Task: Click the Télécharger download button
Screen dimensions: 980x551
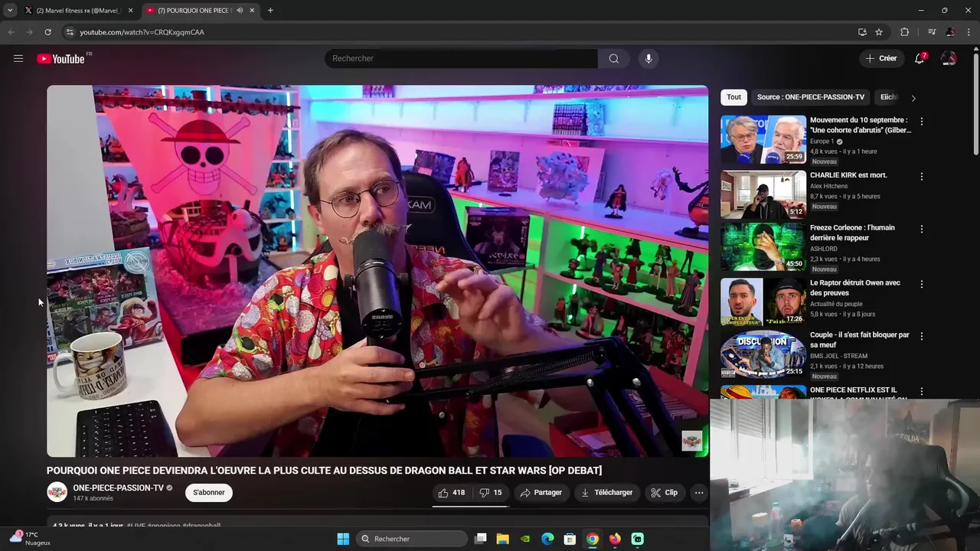Action: [606, 493]
